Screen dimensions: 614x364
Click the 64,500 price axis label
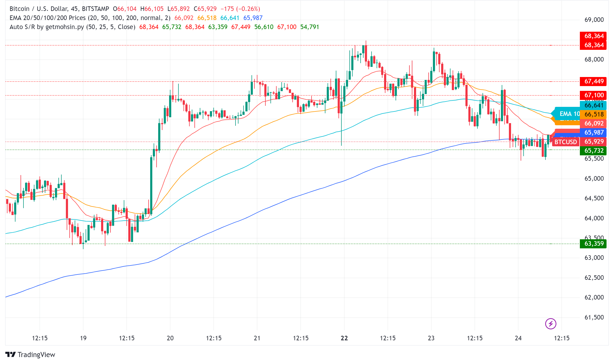pos(594,198)
